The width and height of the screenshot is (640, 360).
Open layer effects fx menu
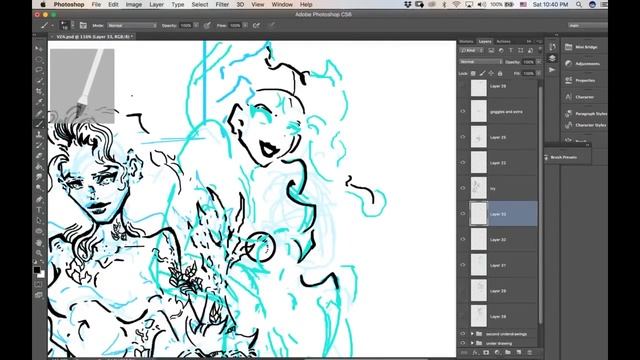click(475, 352)
